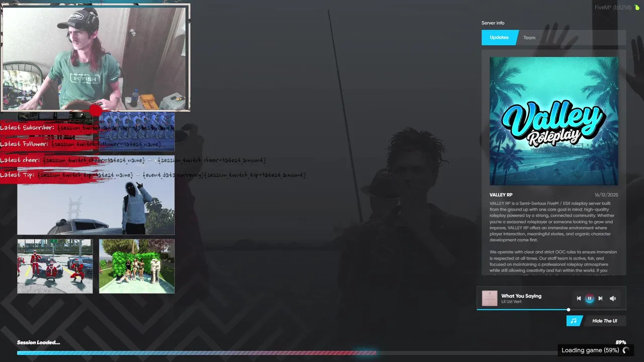
Task: Click the 16/12/2025 post date
Action: (606, 195)
